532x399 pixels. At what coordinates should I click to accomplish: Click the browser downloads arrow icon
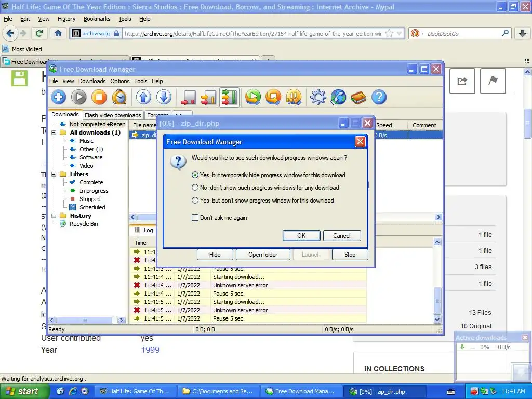click(x=523, y=33)
